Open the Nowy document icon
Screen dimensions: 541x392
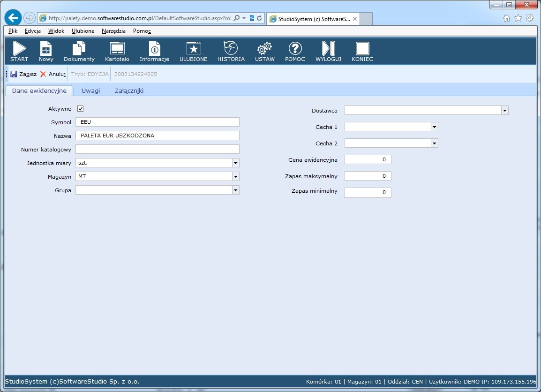(x=46, y=49)
